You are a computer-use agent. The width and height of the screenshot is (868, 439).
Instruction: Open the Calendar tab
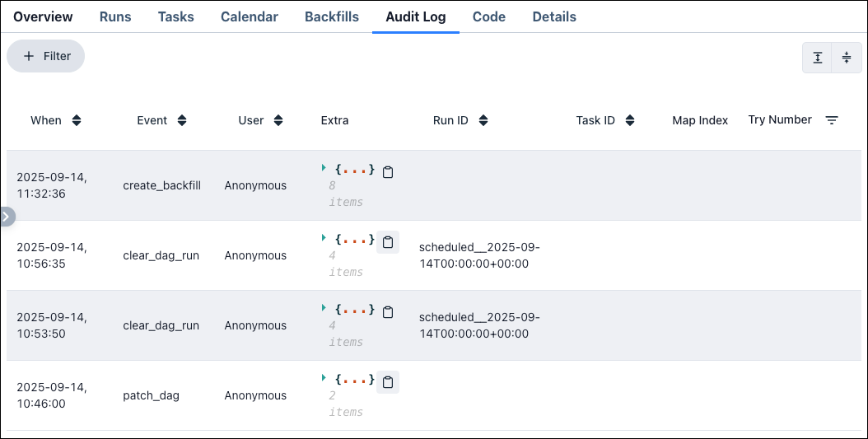click(249, 16)
